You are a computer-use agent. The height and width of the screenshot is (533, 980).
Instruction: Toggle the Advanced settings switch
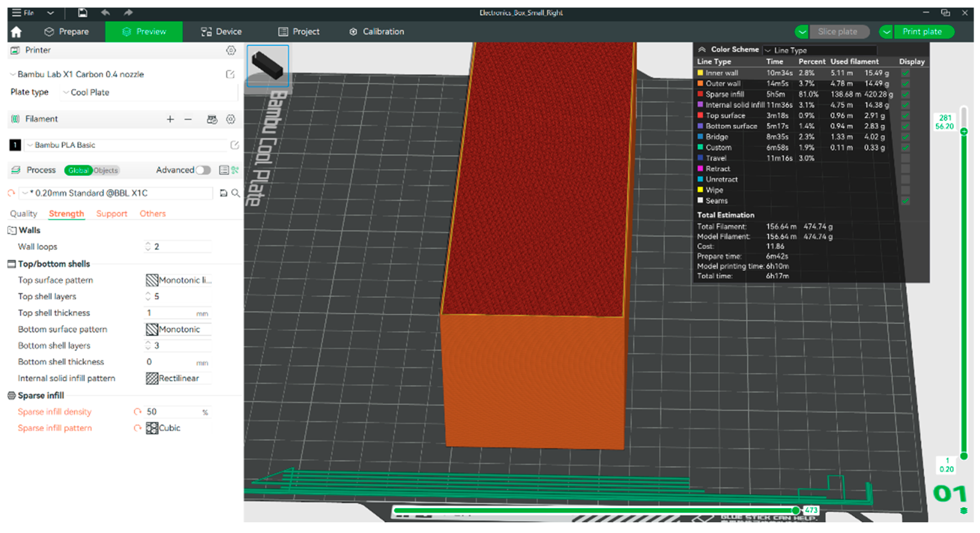pos(203,170)
